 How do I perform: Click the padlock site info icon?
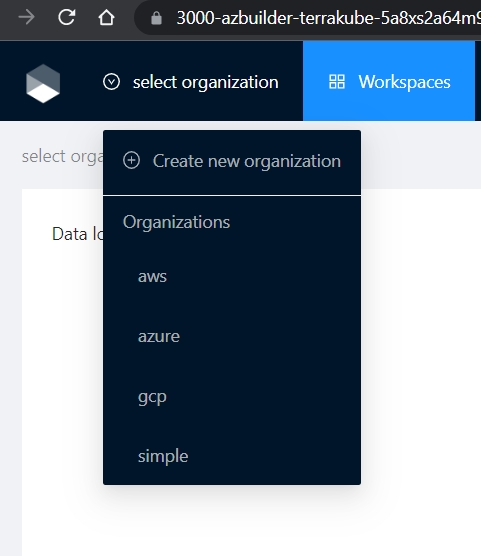click(156, 18)
